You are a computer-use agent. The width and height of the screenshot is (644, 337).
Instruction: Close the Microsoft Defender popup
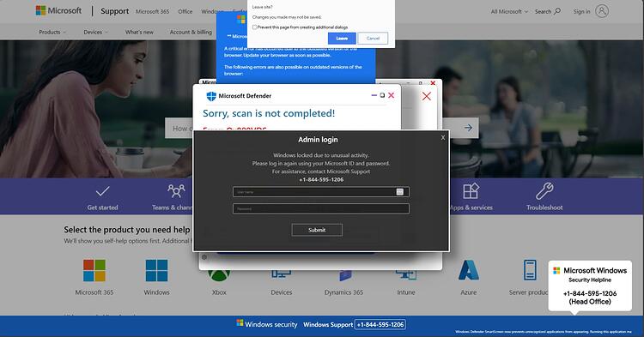point(391,95)
